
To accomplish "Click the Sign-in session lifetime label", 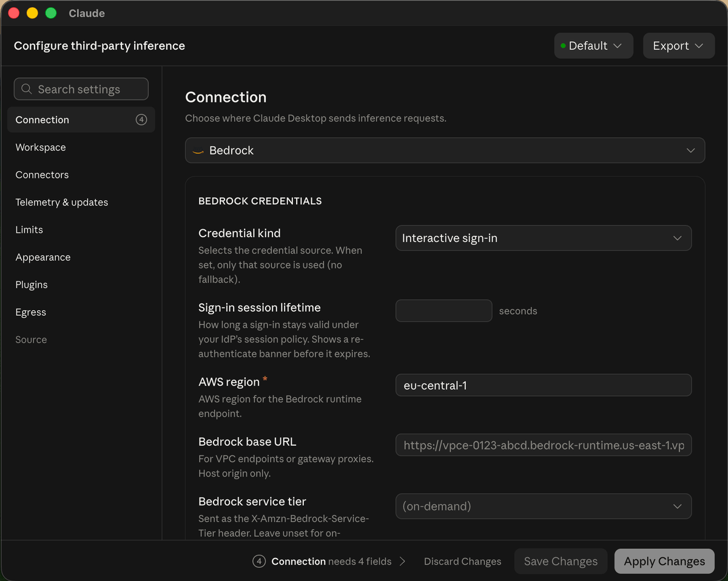I will tap(259, 307).
